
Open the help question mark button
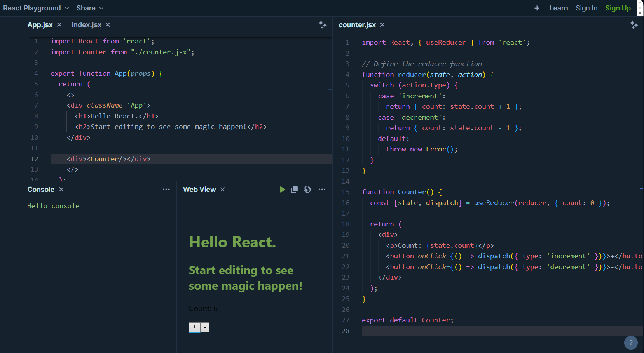(x=631, y=343)
